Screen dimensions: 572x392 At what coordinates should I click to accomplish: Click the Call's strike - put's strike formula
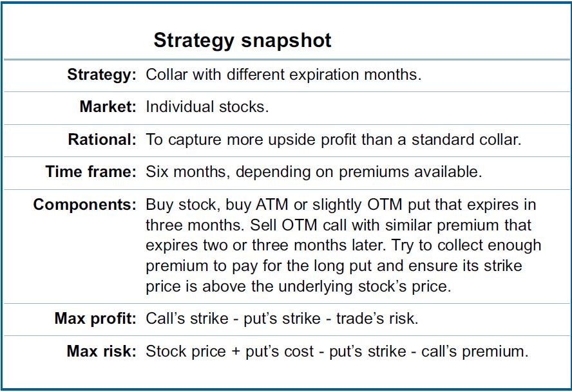[x=281, y=319]
